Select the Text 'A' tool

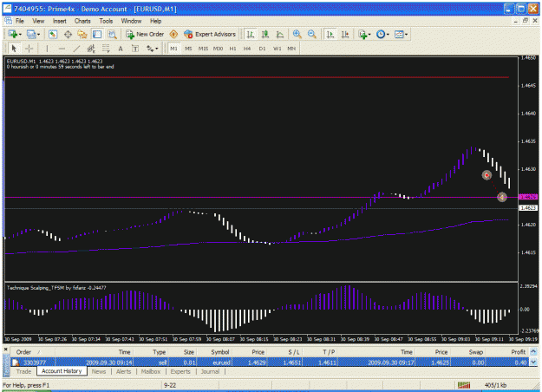121,49
